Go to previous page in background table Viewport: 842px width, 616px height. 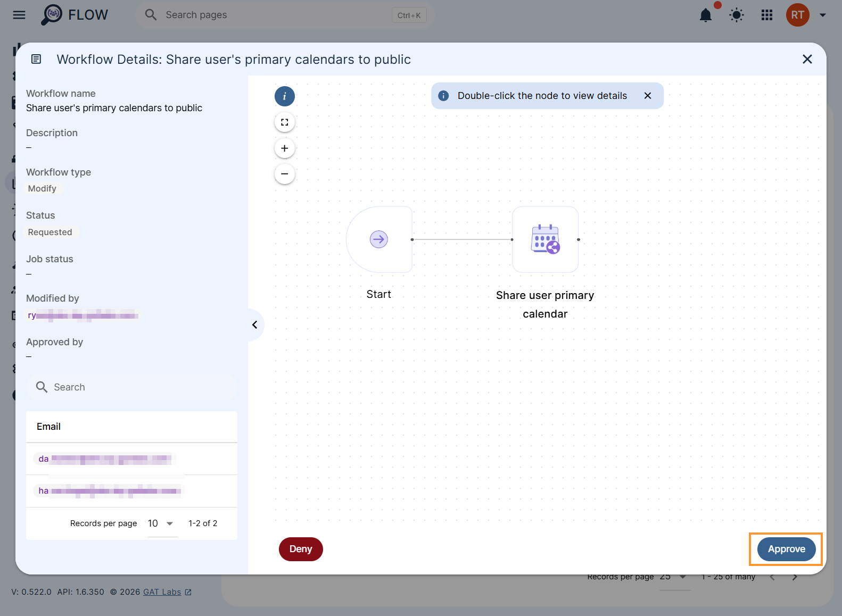[772, 577]
